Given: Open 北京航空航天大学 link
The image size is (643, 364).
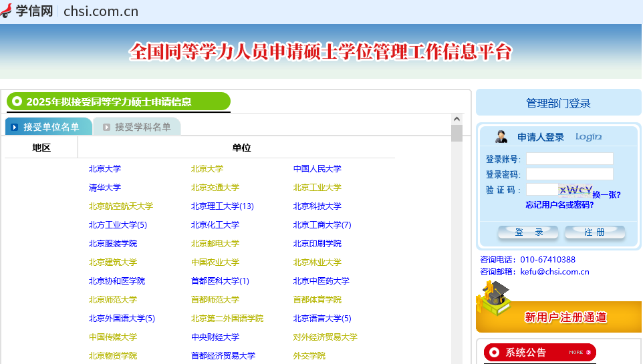Looking at the screenshot, I should (120, 206).
